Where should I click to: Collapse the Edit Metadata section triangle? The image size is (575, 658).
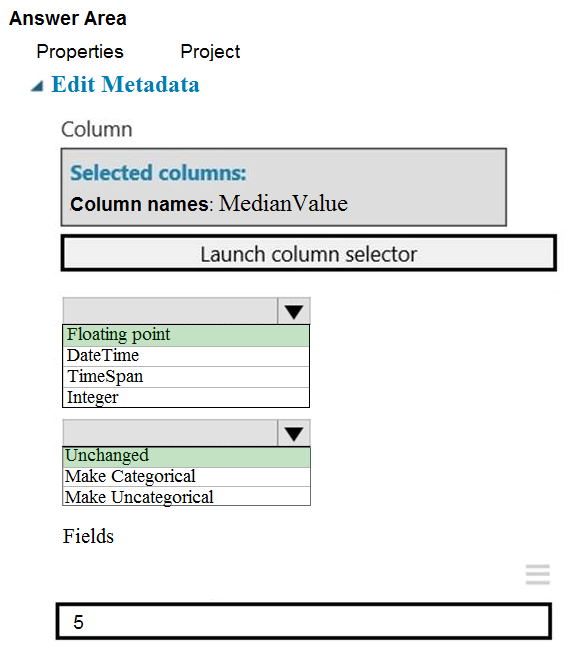tap(37, 86)
